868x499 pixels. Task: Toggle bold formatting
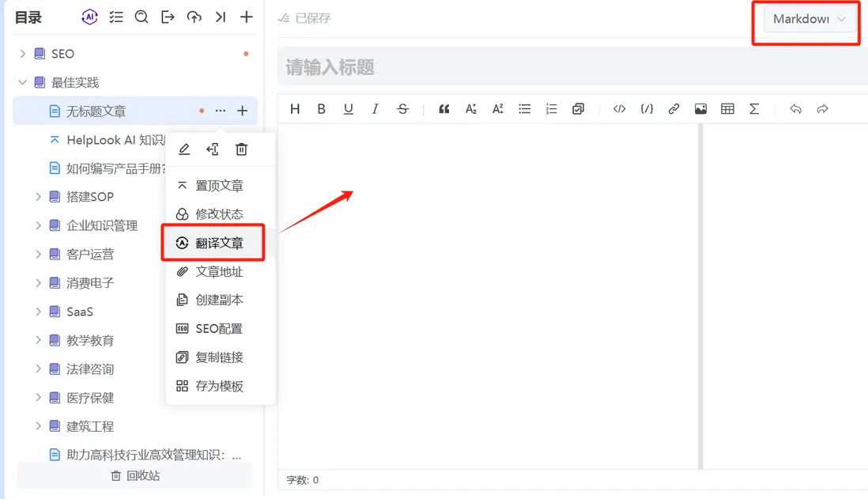[321, 109]
